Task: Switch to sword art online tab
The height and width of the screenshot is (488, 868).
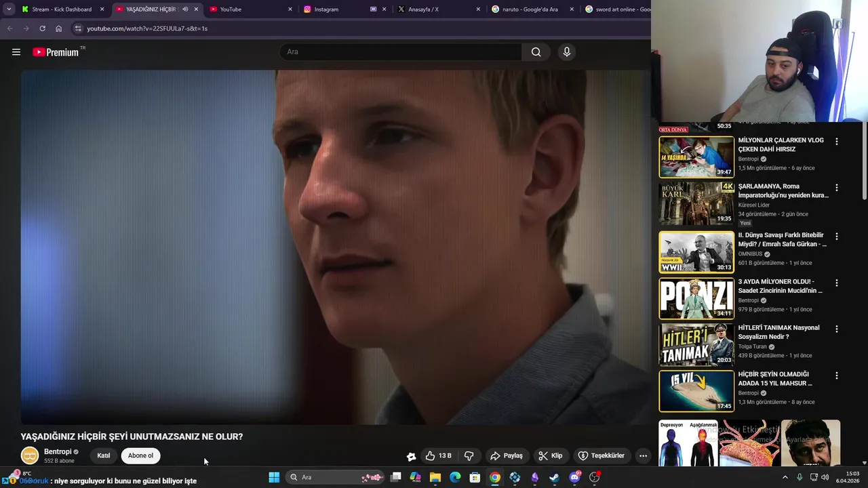Action: (x=617, y=9)
